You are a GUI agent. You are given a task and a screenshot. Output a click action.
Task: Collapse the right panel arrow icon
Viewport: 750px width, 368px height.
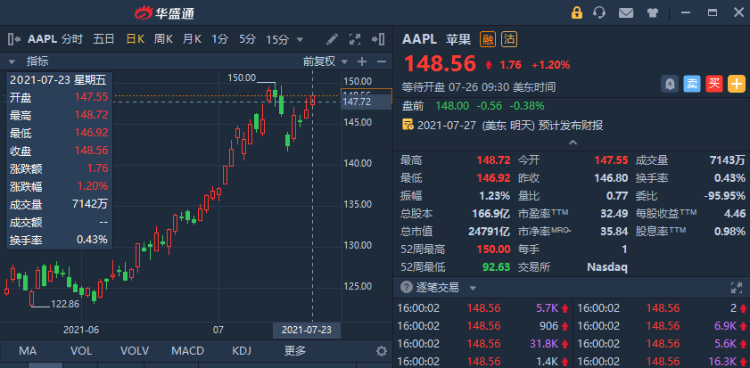378,39
